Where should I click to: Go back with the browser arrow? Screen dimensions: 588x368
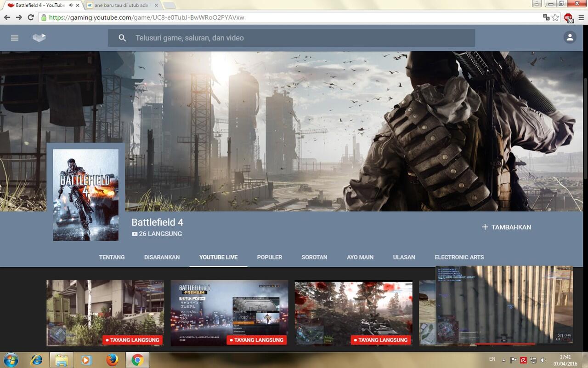click(x=7, y=17)
